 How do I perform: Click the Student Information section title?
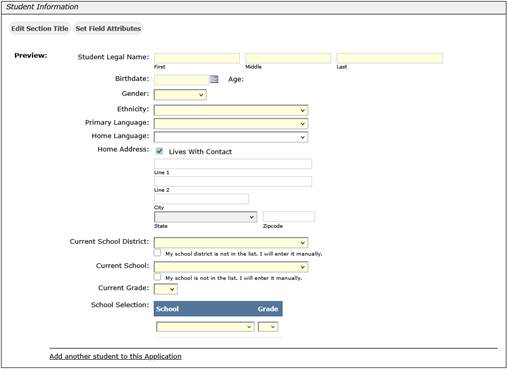point(42,7)
